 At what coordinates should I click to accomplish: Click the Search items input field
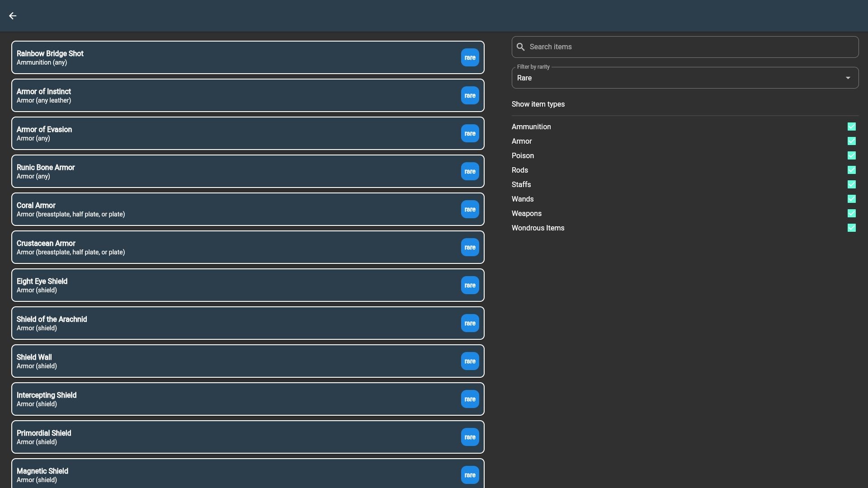pos(692,47)
